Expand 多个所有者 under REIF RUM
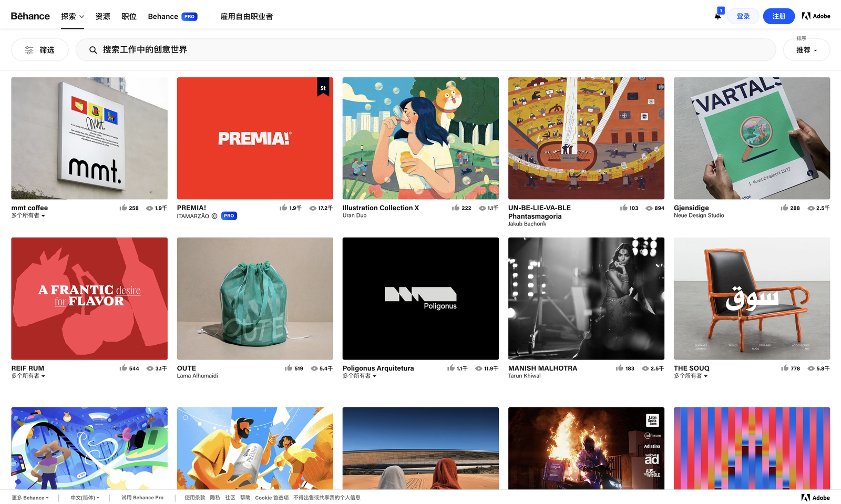This screenshot has width=841, height=504. pos(28,376)
